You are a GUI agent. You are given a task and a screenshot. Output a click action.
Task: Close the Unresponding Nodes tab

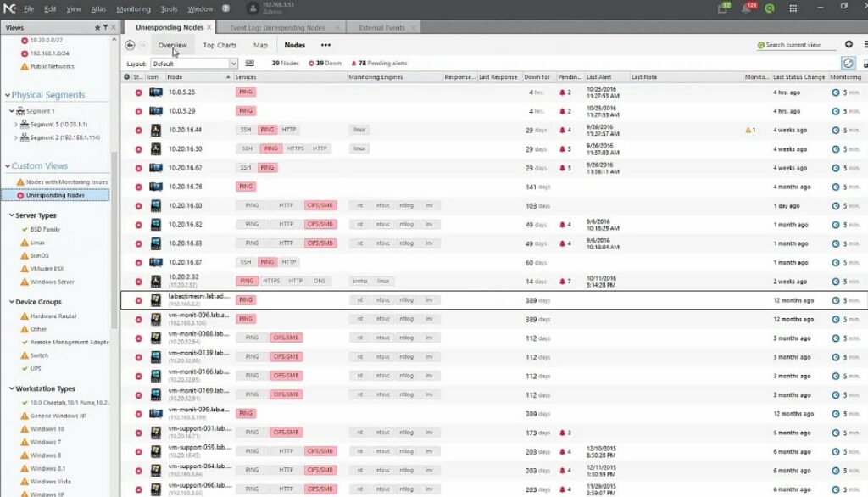pyautogui.click(x=209, y=27)
